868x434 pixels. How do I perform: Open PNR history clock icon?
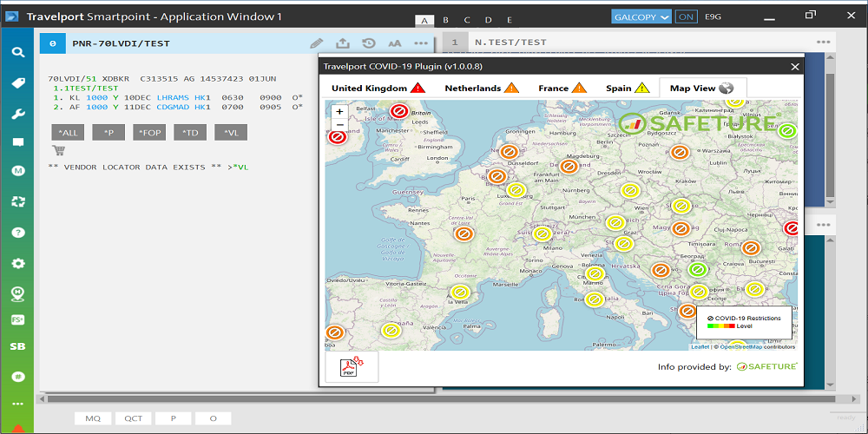point(368,43)
